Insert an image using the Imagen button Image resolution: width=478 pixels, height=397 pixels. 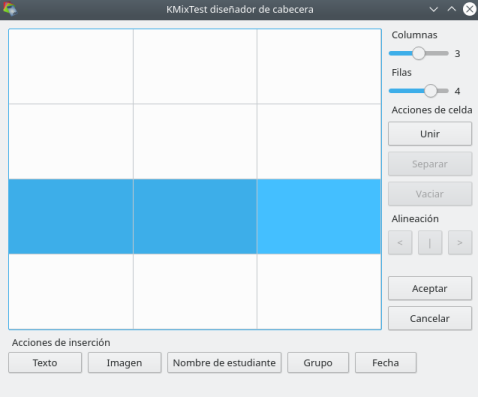(x=124, y=363)
